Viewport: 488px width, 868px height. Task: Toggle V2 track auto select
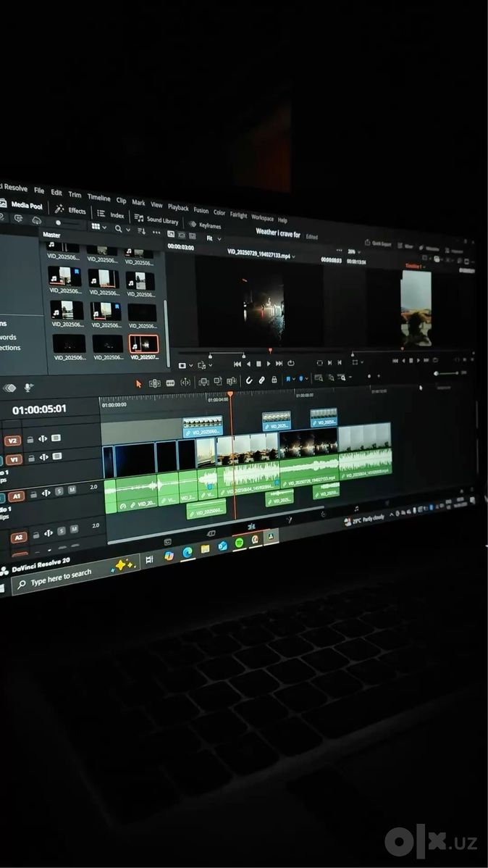coord(43,439)
